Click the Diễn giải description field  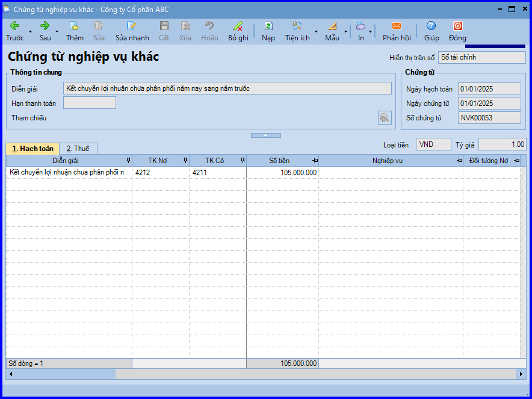[x=227, y=88]
